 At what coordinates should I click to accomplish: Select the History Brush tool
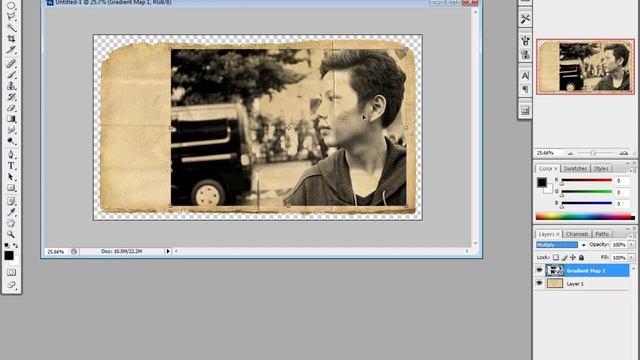[x=11, y=97]
